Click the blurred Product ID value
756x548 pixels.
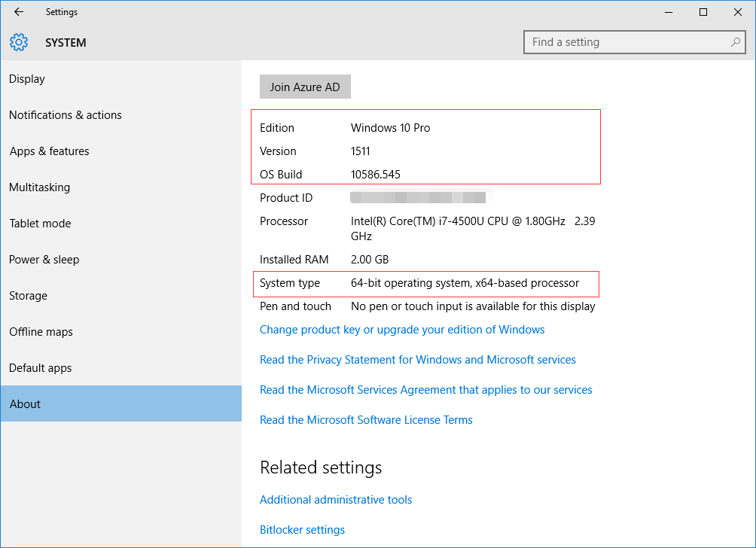coord(418,198)
